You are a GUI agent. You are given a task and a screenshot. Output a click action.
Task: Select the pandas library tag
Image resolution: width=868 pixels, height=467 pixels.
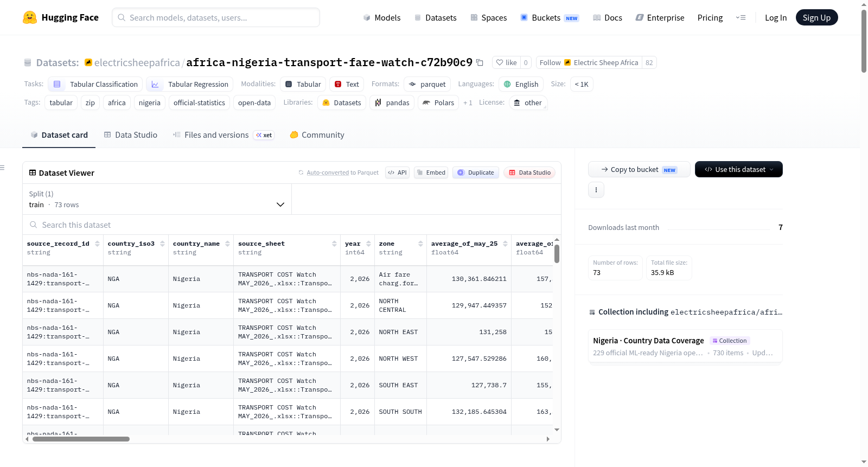tap(392, 103)
